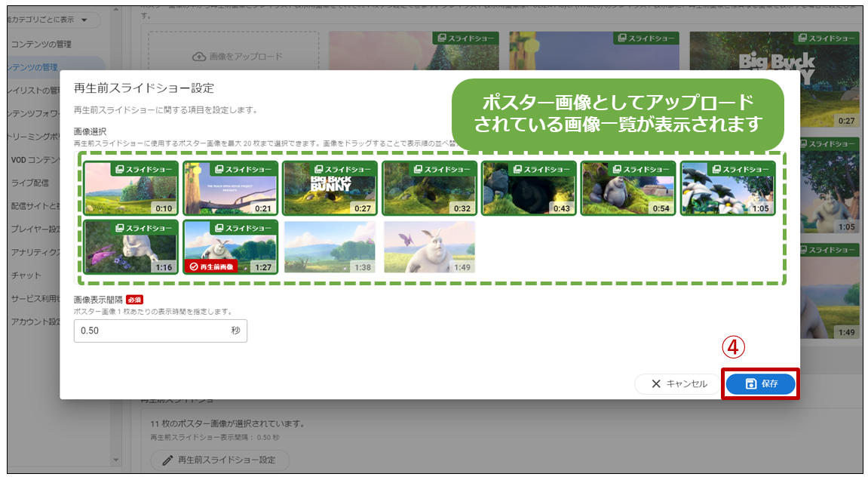
Task: Open 配信サイト in the background sidebar
Action: 35,205
